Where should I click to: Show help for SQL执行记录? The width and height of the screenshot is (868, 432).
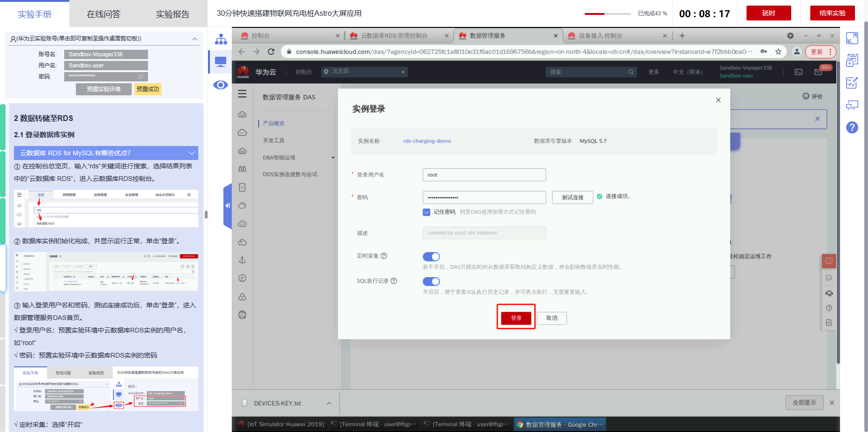(x=394, y=281)
